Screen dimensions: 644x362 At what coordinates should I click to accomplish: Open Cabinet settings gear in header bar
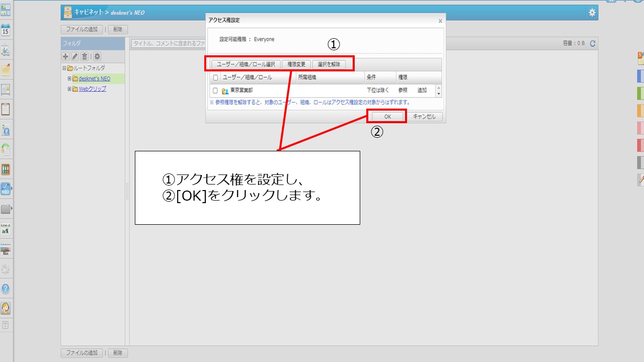(592, 13)
